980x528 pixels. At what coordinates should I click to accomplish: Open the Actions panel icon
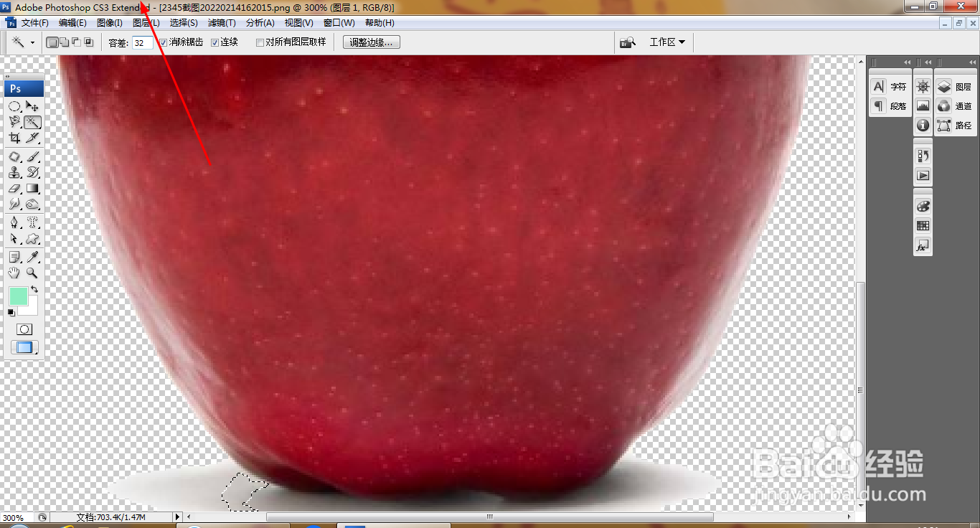[x=923, y=175]
